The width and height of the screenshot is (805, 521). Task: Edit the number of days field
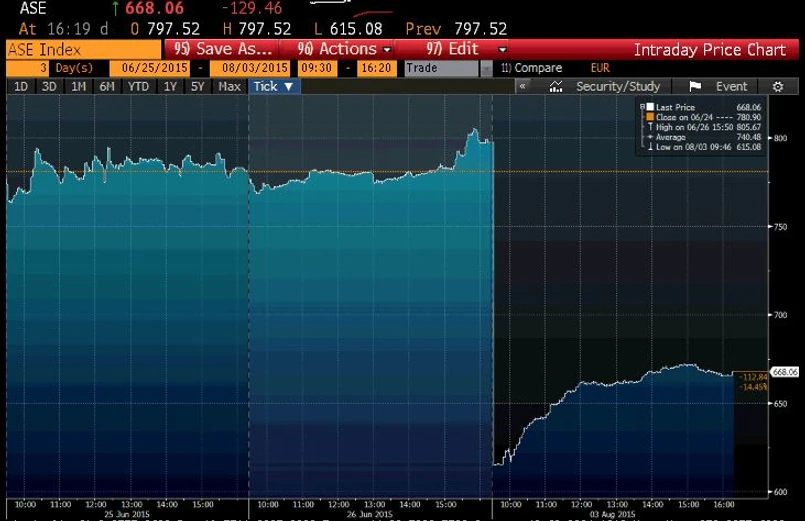click(x=27, y=68)
